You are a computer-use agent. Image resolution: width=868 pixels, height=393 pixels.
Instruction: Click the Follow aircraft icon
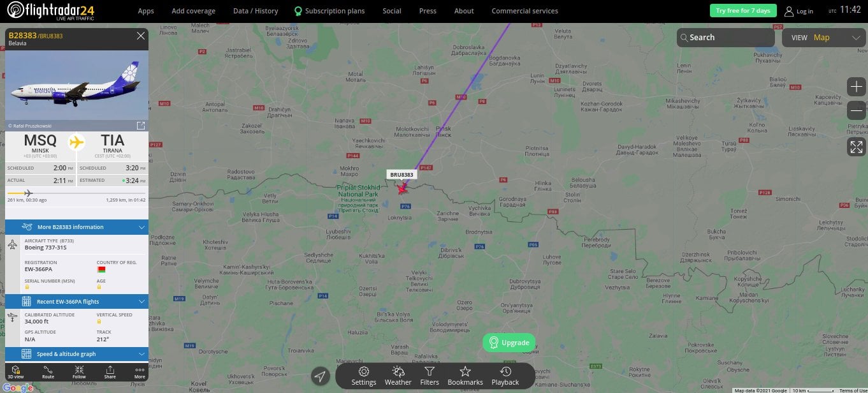tap(79, 369)
